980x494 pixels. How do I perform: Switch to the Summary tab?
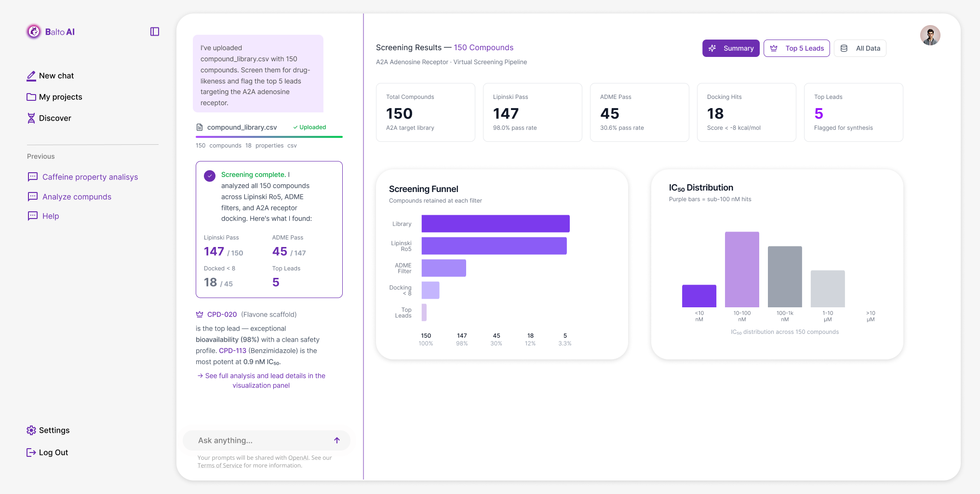click(x=731, y=48)
